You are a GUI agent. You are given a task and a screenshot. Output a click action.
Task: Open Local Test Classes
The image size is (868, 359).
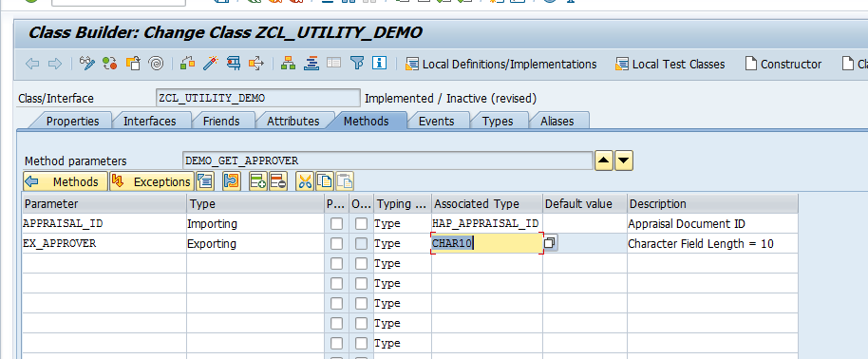coord(670,64)
